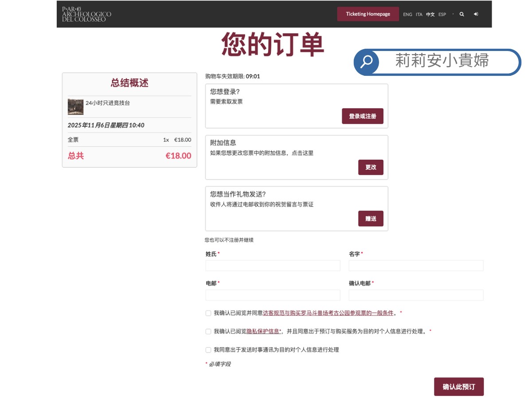Open the 隐私保护信息 privacy link

coord(264,332)
